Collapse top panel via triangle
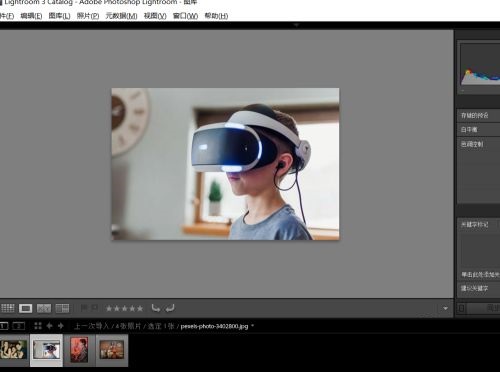This screenshot has height=372, width=500. click(296, 25)
